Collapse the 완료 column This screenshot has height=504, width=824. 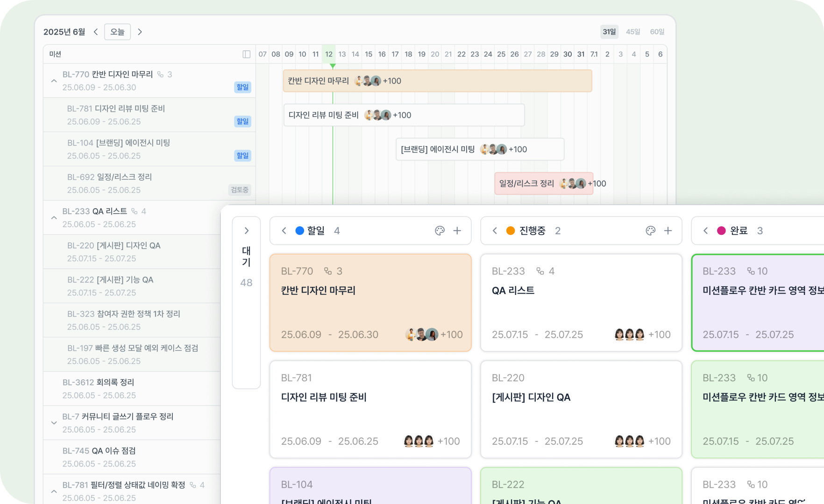tap(705, 231)
